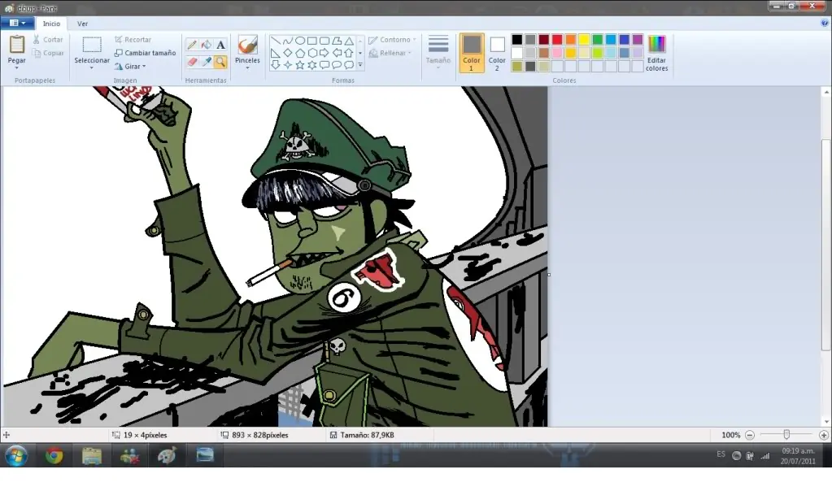This screenshot has height=504, width=832.
Task: Select the Pencil tool
Action: (x=192, y=45)
